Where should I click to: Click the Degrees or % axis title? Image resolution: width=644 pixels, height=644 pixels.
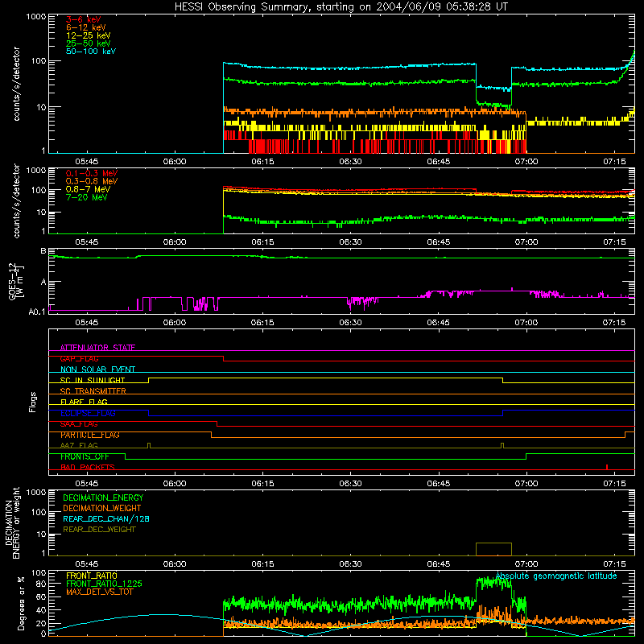[x=21, y=604]
